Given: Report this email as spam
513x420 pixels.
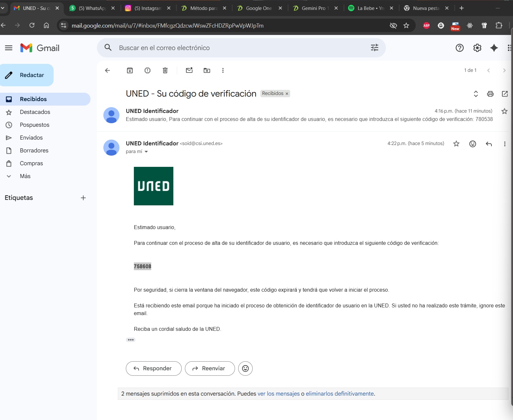Looking at the screenshot, I should (x=147, y=71).
